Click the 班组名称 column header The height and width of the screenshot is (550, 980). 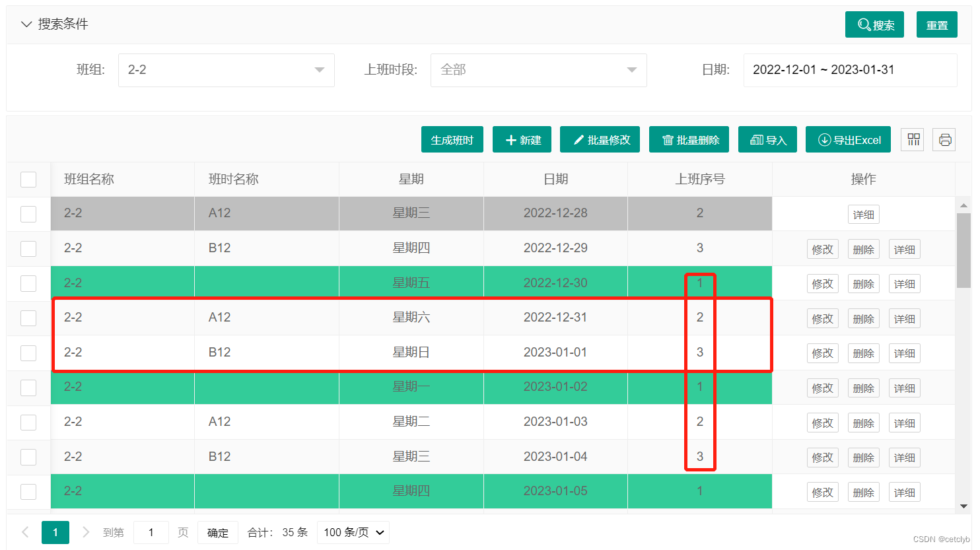[x=122, y=180]
